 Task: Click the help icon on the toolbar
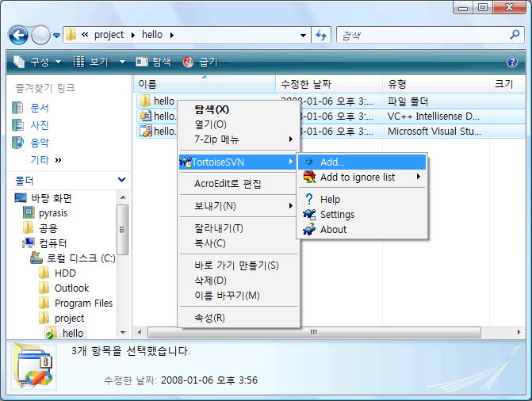pos(512,62)
